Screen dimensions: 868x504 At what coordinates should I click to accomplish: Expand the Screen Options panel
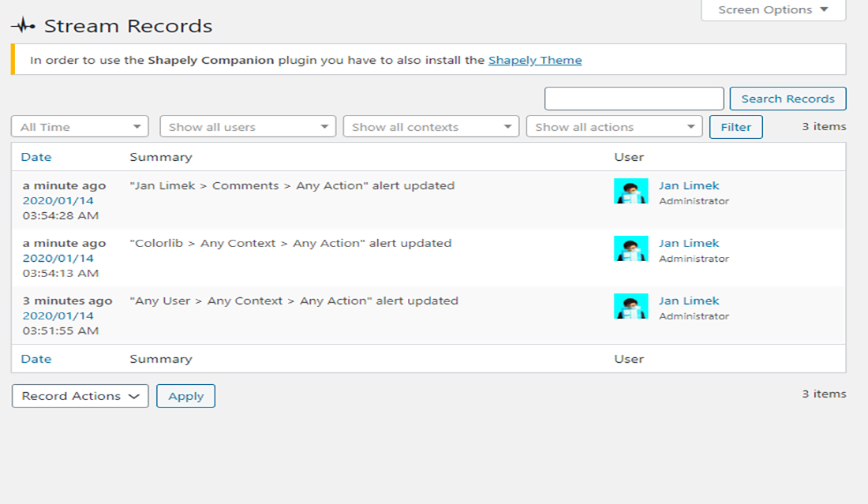[773, 10]
